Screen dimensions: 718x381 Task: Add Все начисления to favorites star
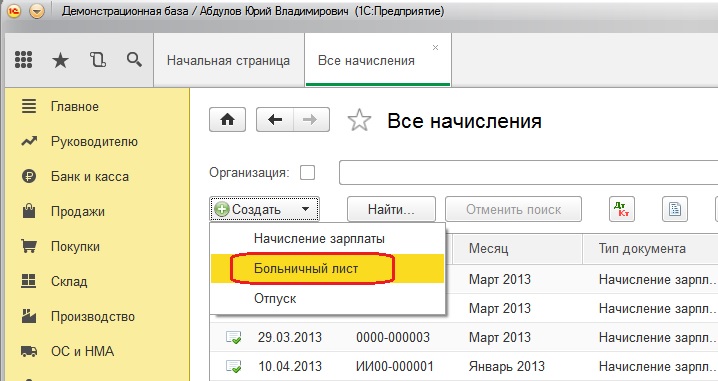(x=359, y=120)
